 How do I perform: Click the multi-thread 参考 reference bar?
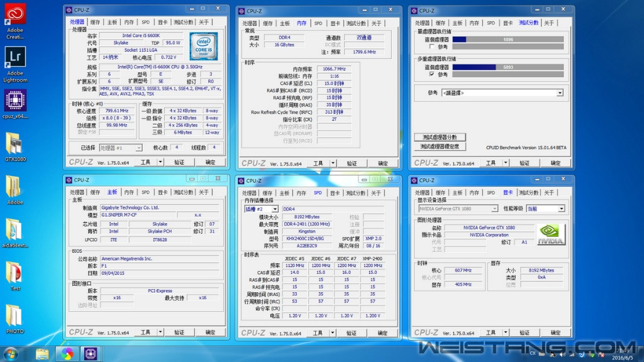pyautogui.click(x=508, y=74)
